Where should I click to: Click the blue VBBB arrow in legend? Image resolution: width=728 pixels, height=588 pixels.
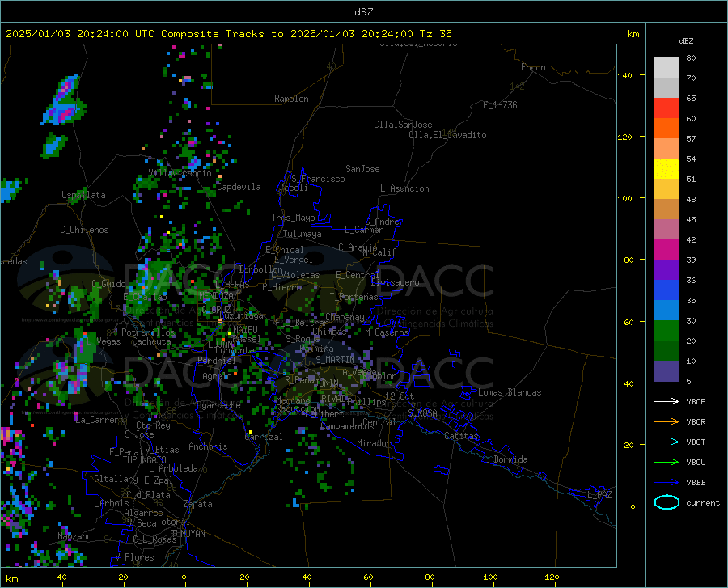point(667,483)
